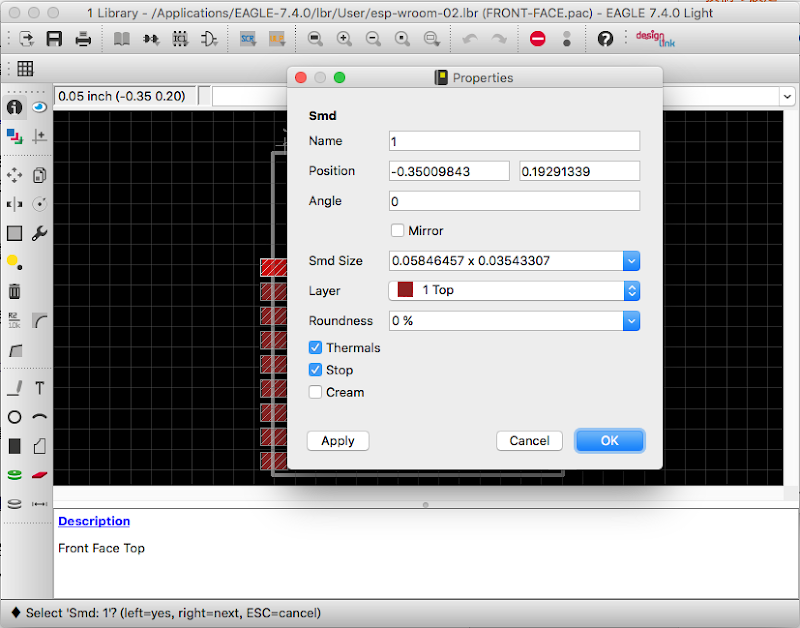Select the Mirror tool in the left toolbar
Image resolution: width=800 pixels, height=628 pixels.
[14, 205]
